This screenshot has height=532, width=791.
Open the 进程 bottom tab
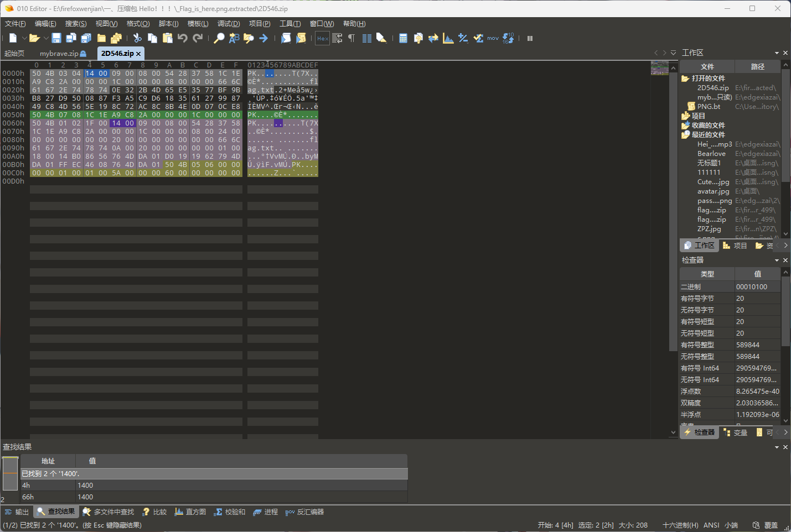pos(265,512)
